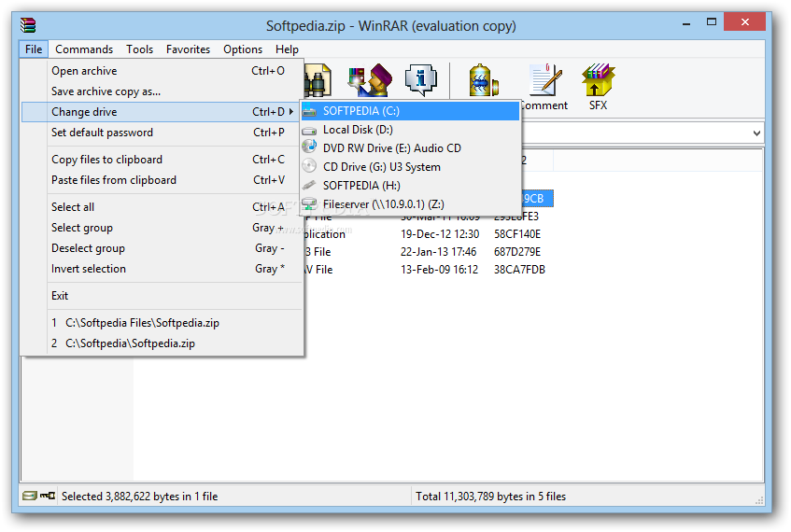The image size is (791, 532).
Task: Click Exit in the File menu
Action: [x=162, y=296]
